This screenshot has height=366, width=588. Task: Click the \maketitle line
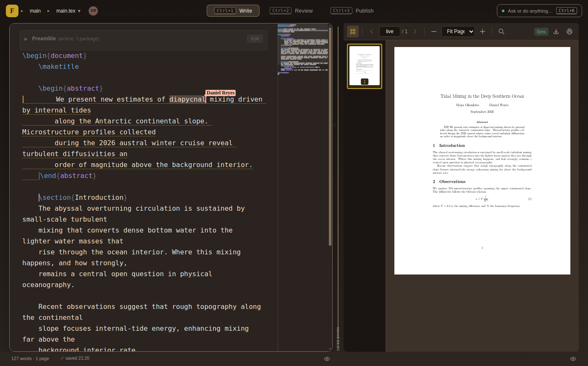59,66
